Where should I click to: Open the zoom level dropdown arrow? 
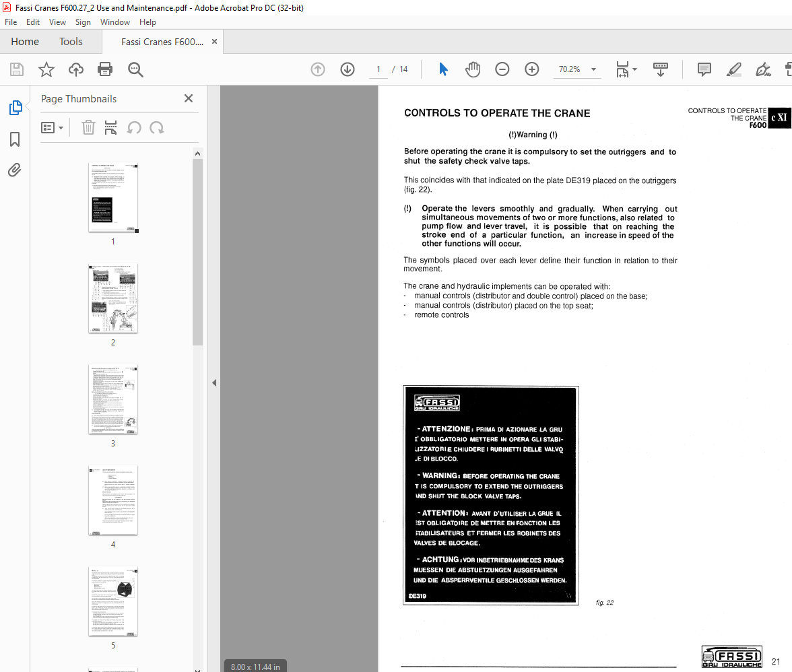tap(593, 69)
